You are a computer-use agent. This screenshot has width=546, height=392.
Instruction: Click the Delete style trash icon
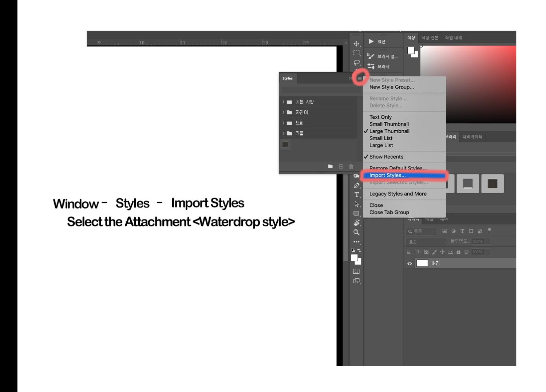click(351, 166)
